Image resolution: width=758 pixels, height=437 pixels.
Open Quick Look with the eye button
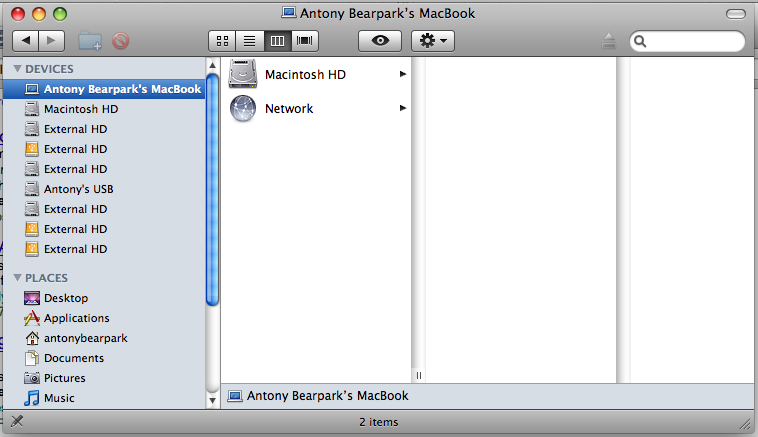tap(380, 41)
